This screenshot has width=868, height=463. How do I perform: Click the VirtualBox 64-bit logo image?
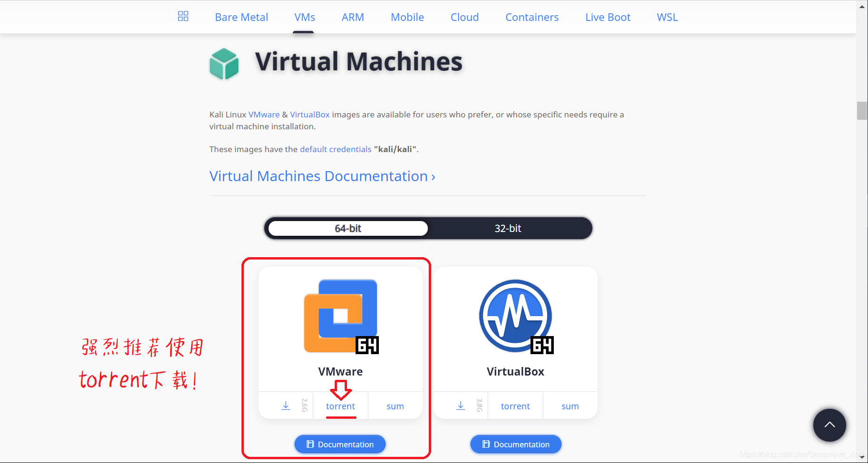[516, 317]
